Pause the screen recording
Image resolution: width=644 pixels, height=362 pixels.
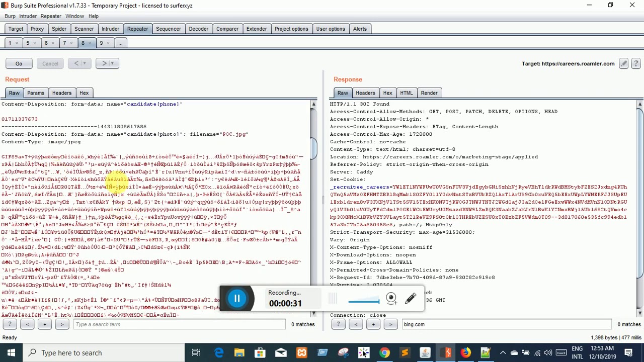(237, 299)
